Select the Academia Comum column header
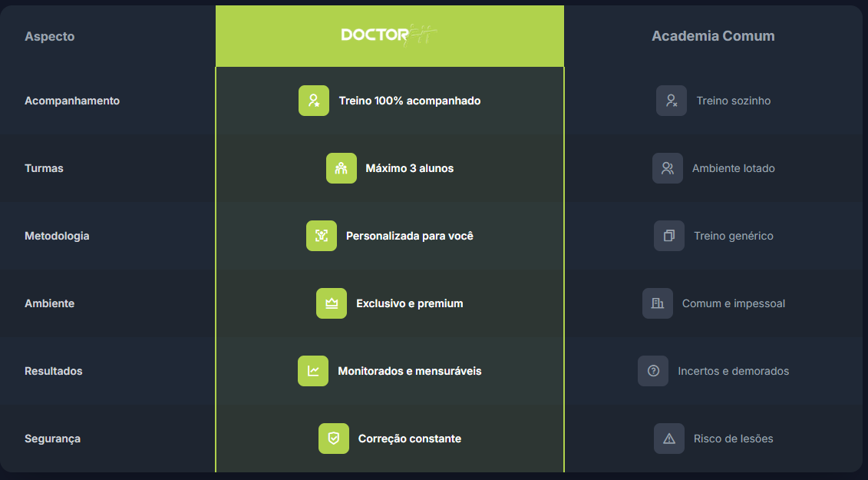This screenshot has width=868, height=480. tap(713, 36)
